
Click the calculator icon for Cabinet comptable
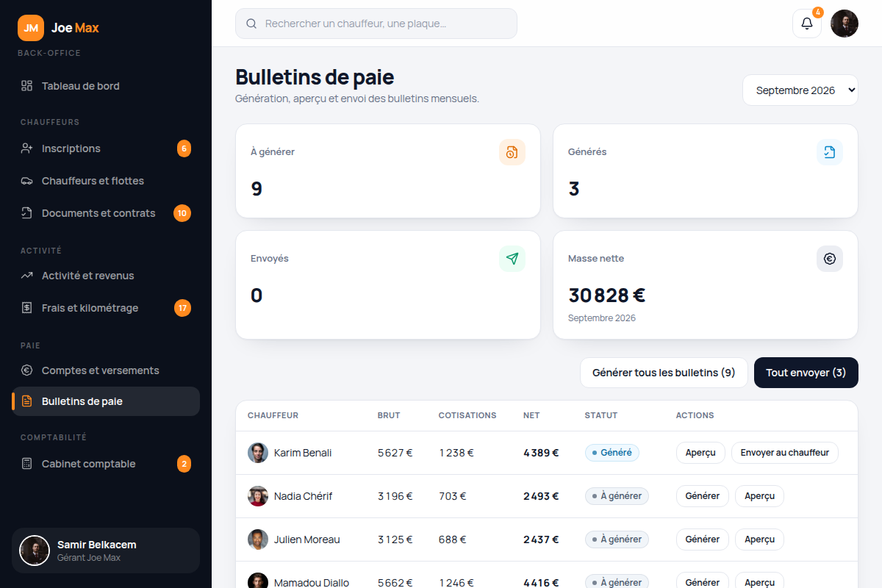[x=26, y=464]
